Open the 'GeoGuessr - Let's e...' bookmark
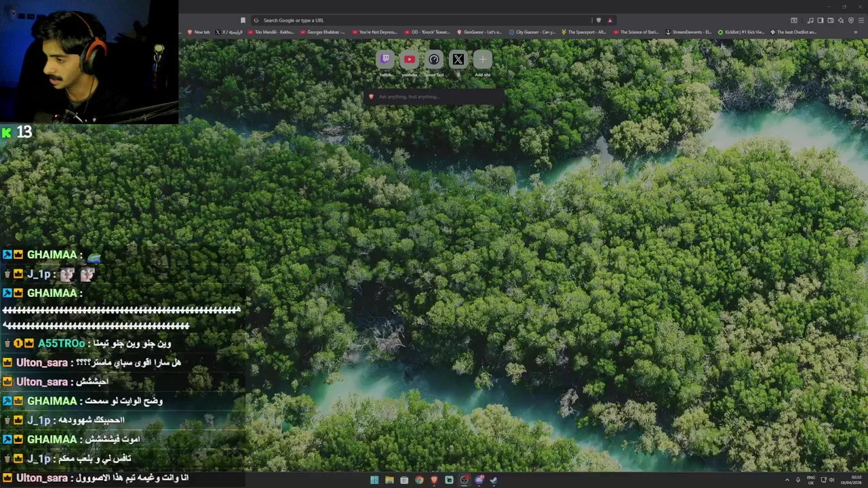 coord(479,32)
